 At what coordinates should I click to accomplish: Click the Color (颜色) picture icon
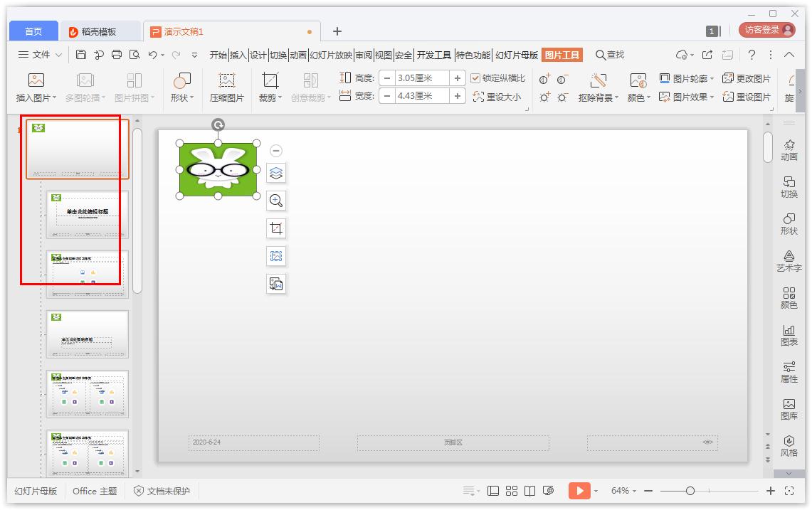(638, 80)
